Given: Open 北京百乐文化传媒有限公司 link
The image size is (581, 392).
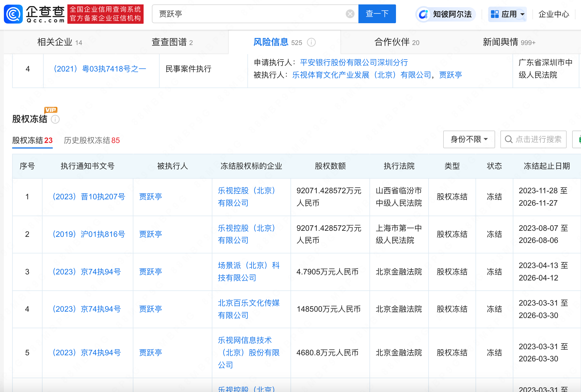Looking at the screenshot, I should [x=249, y=309].
